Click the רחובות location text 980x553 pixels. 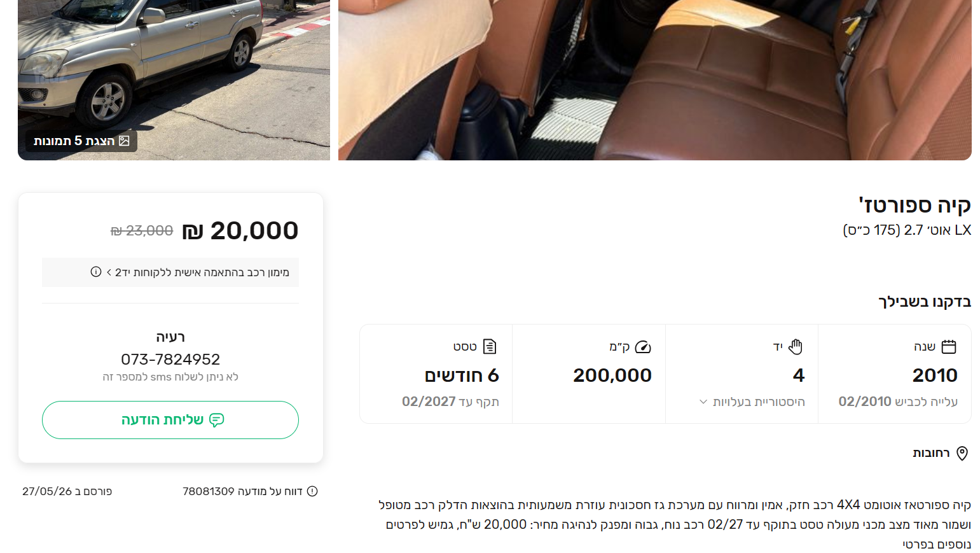point(931,453)
